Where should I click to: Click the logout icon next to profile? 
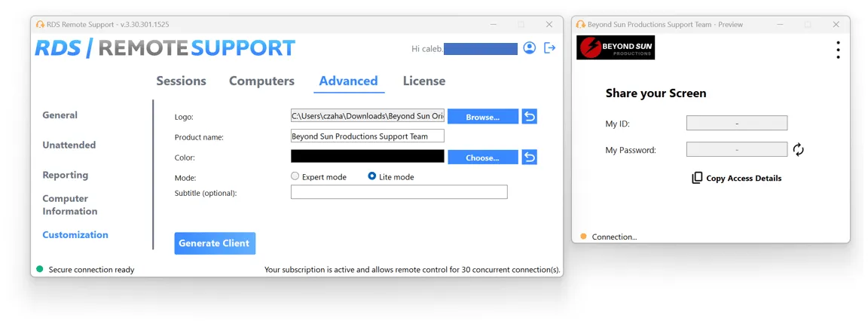[x=550, y=48]
